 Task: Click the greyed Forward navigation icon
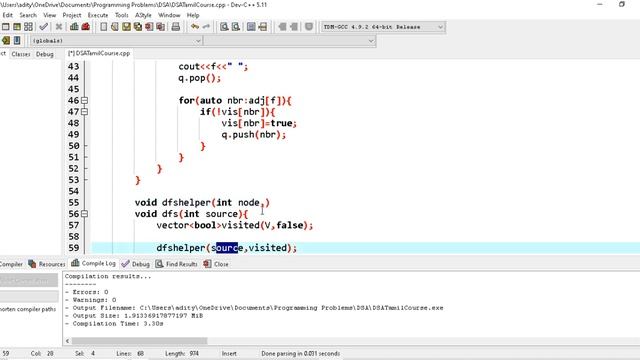click(293, 27)
